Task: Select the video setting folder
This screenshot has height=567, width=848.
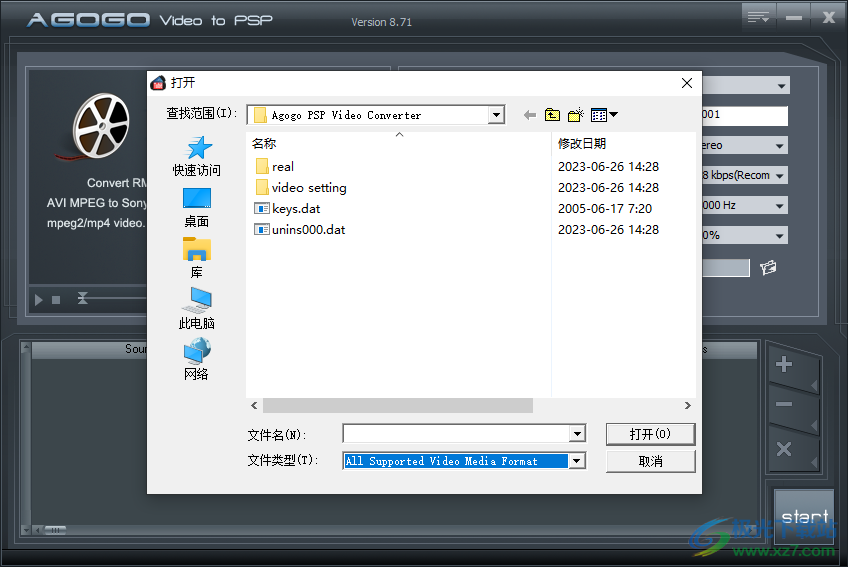Action: click(x=301, y=188)
